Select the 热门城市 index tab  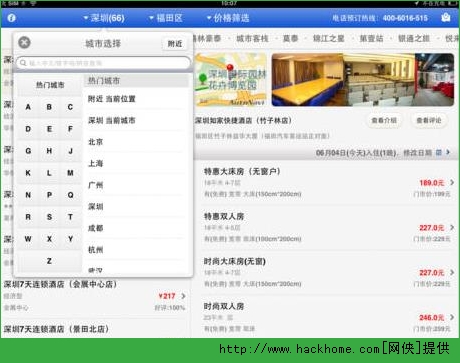point(50,85)
